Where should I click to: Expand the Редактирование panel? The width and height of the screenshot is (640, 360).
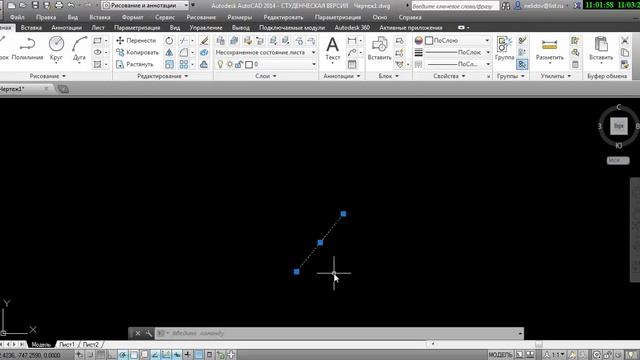pos(162,76)
